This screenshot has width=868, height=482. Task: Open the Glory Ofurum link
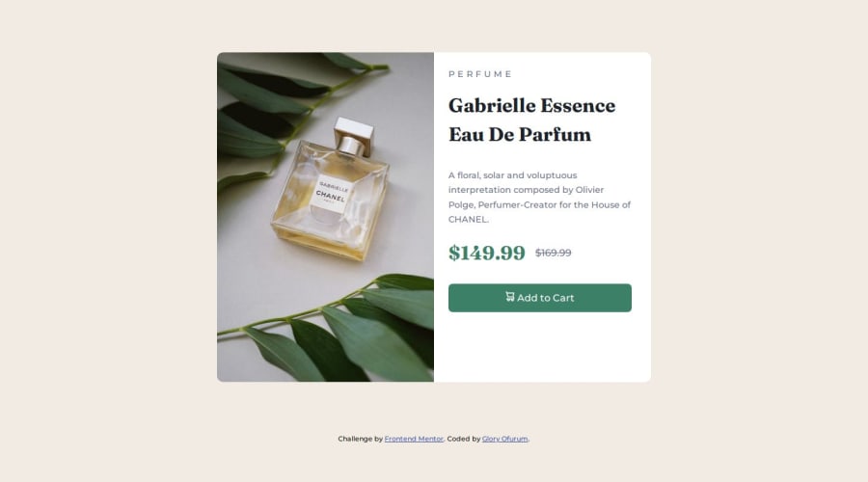[504, 439]
